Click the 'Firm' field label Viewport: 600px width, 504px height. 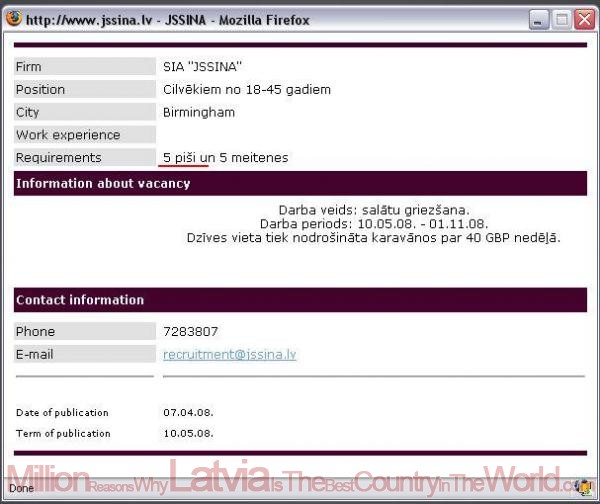click(x=32, y=67)
